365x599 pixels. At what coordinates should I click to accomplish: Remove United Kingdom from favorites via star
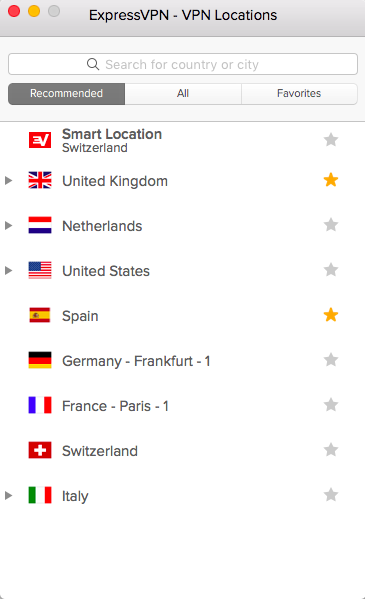pos(331,180)
